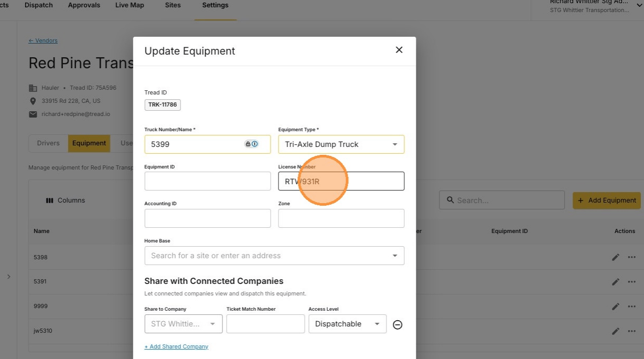Follow the Vendors back link
Screen dimensions: 644x359
point(43,40)
